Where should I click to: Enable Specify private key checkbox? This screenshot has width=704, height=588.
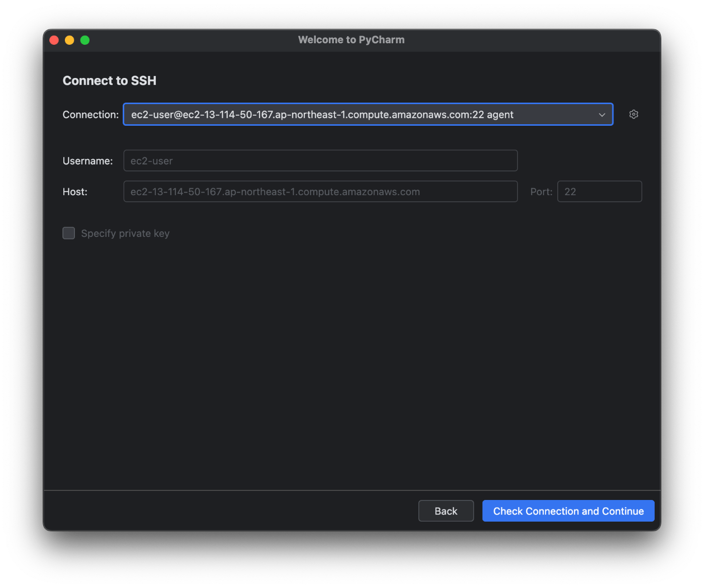[x=69, y=233]
